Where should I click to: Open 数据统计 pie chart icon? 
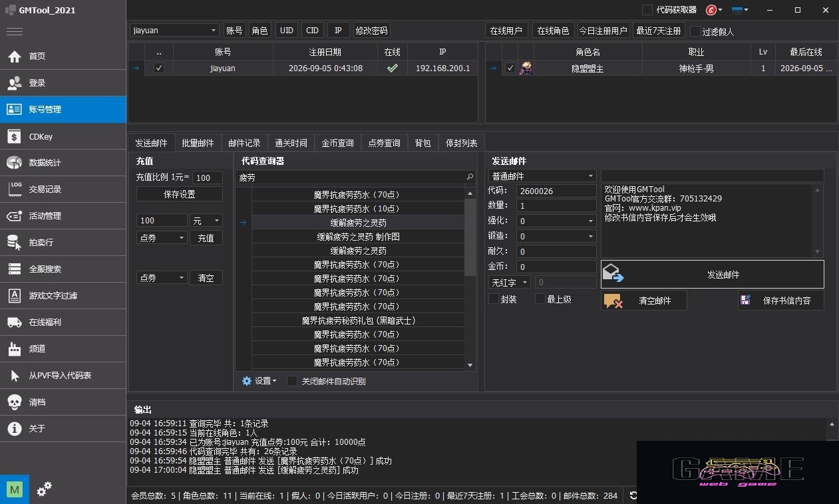(15, 163)
